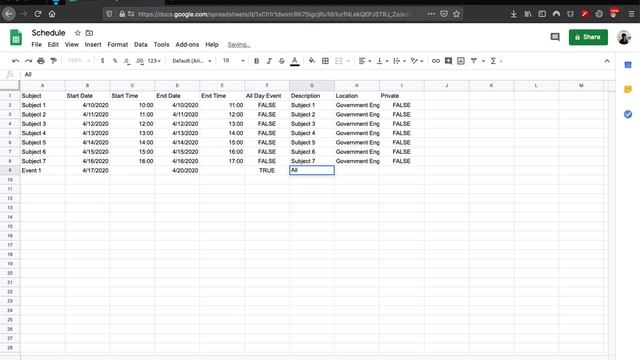The height and width of the screenshot is (360, 640).
Task: Open vertical align dropdown
Action: (382, 61)
